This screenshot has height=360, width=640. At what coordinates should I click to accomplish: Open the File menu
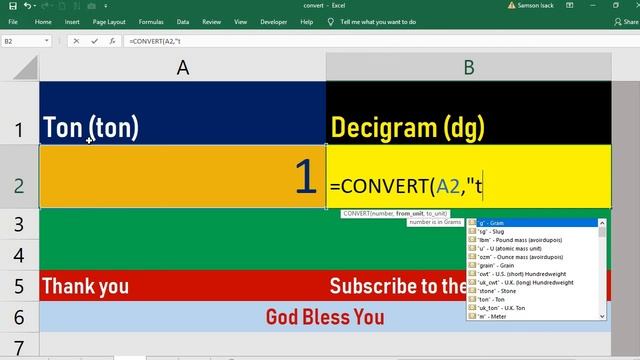13,22
